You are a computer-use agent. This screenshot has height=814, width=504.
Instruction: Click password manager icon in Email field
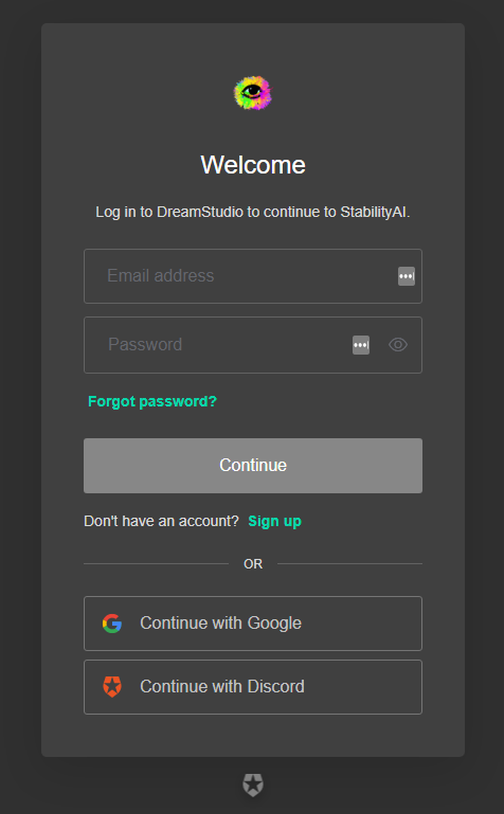(x=406, y=276)
